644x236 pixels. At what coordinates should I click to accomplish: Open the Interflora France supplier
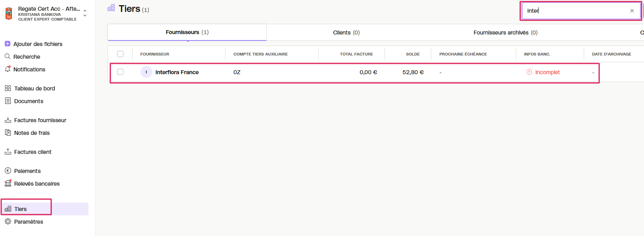[x=177, y=72]
